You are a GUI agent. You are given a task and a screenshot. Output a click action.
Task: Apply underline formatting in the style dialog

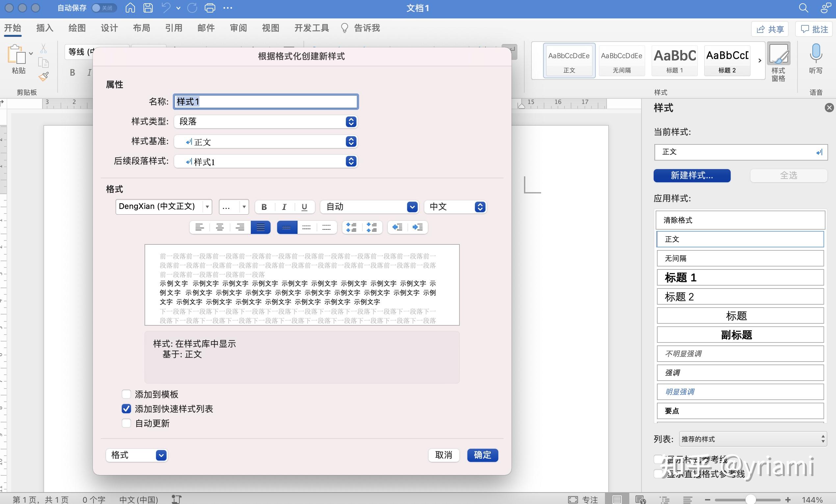point(304,207)
